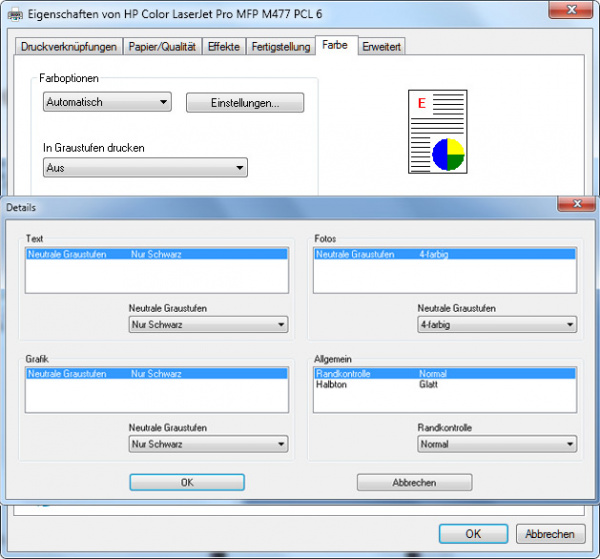Open the Randkontrolle Normal dropdown
Screen dimensions: 600x559
click(497, 444)
